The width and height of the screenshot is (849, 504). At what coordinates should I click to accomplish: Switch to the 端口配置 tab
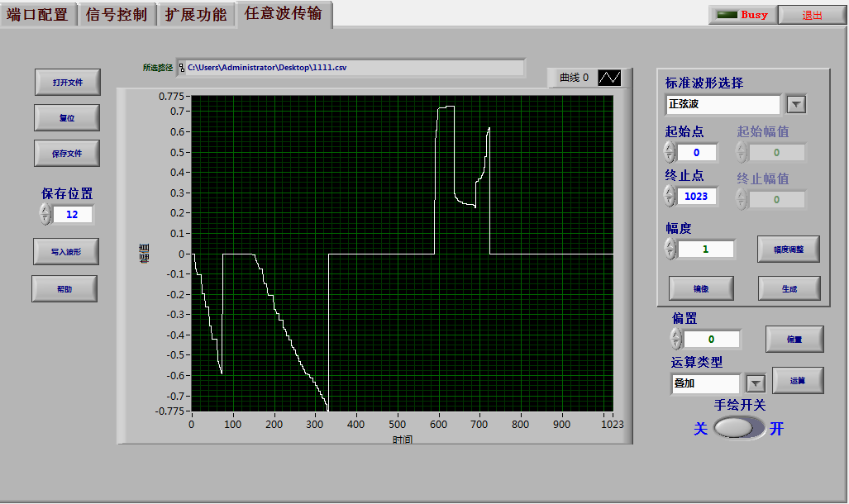pos(38,15)
